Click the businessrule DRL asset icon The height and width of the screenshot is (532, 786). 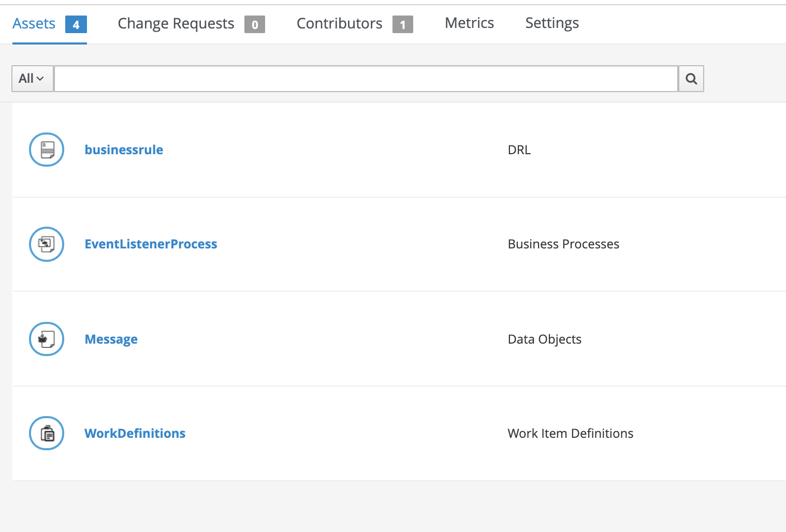[x=47, y=150]
